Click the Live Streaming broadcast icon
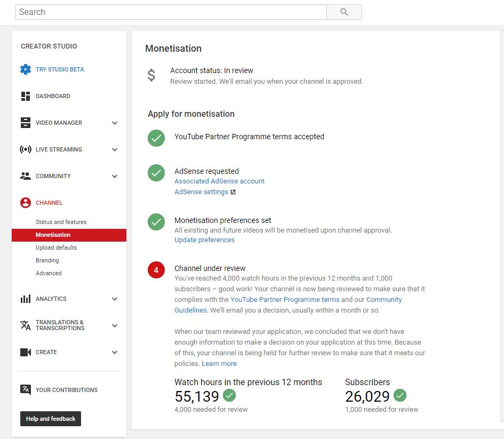 pos(26,149)
